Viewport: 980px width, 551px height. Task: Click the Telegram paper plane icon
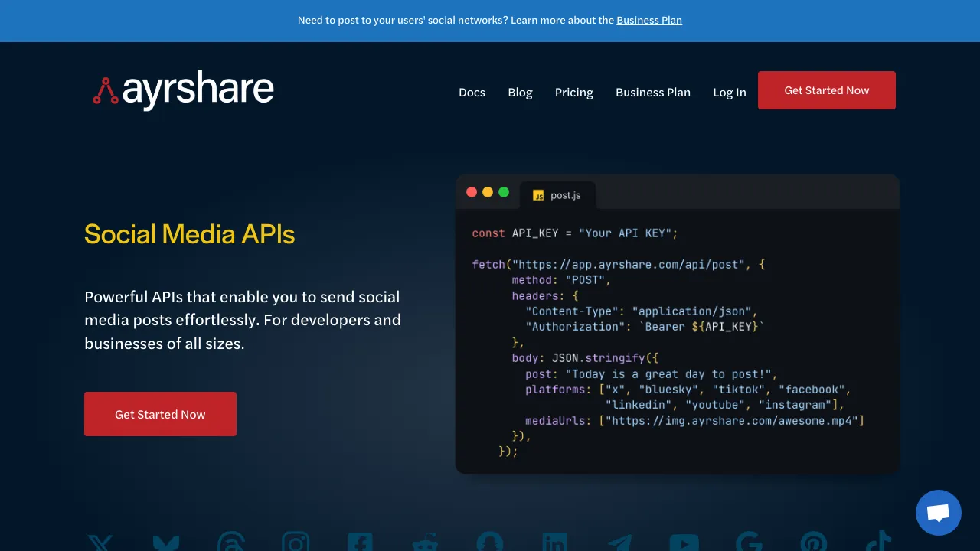coord(619,543)
